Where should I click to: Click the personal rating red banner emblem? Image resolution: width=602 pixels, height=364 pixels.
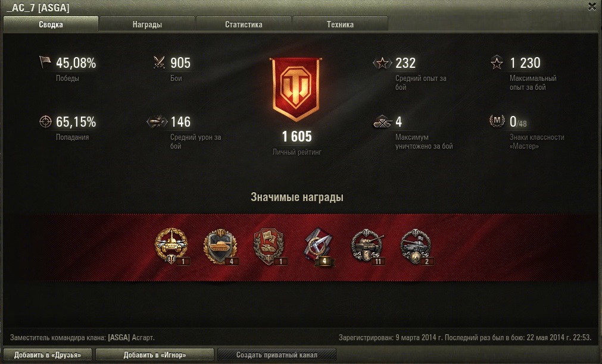click(x=295, y=89)
